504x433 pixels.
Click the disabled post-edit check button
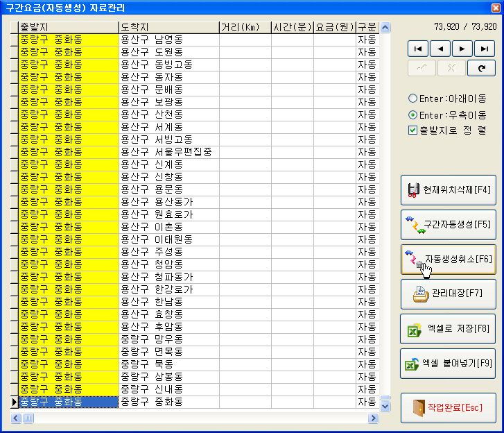click(422, 68)
